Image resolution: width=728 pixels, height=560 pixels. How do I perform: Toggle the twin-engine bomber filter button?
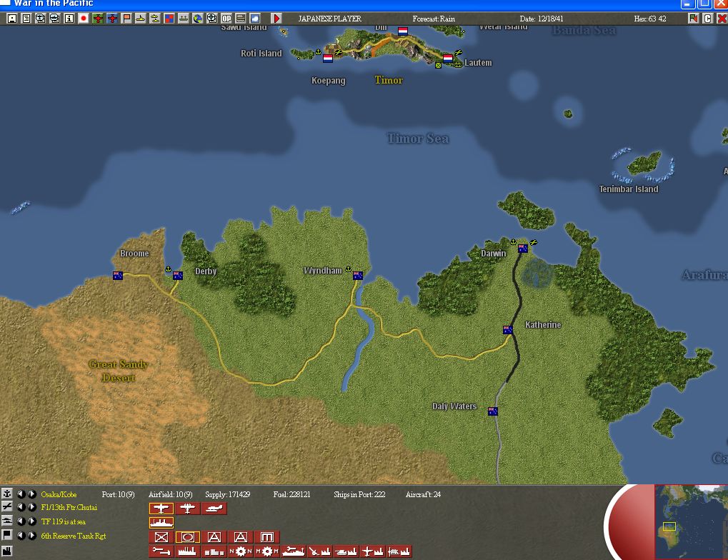(x=188, y=509)
